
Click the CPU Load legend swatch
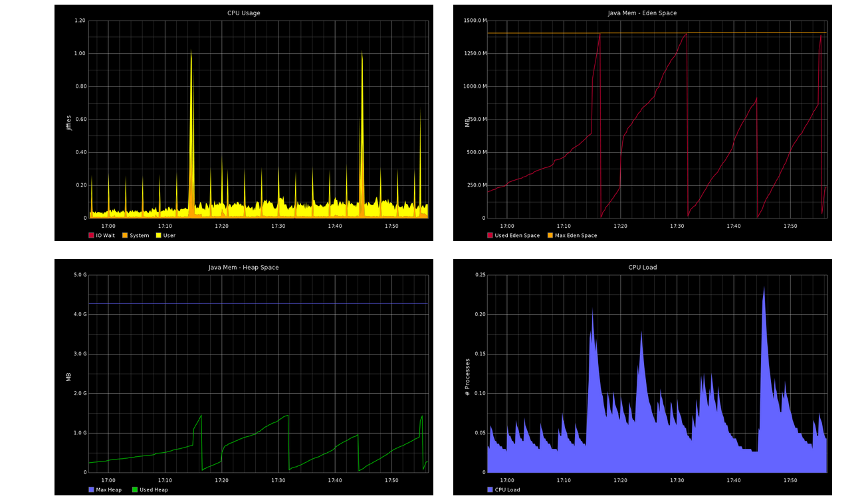[490, 489]
